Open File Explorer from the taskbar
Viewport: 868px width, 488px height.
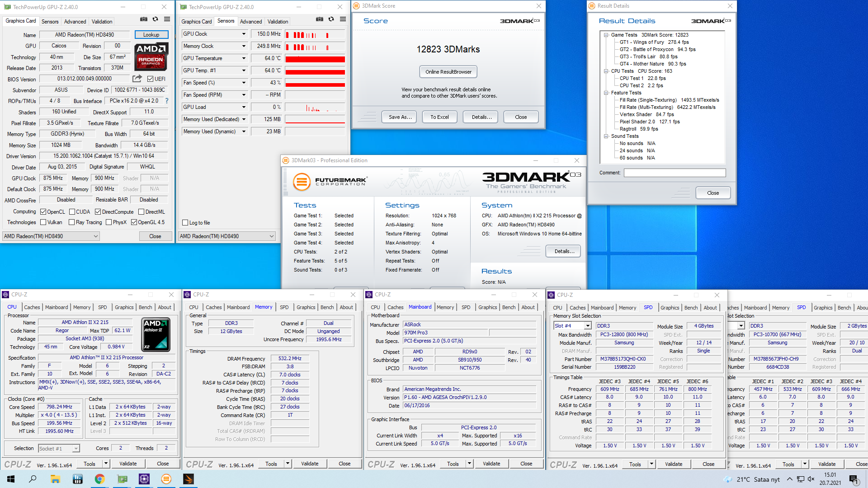(55, 479)
